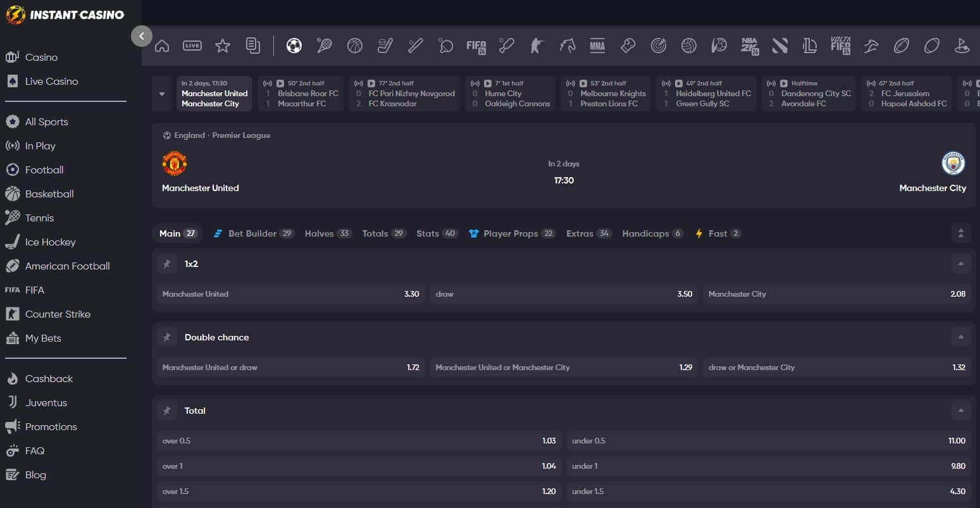
Task: Switch to the Player Props tab
Action: coord(512,233)
